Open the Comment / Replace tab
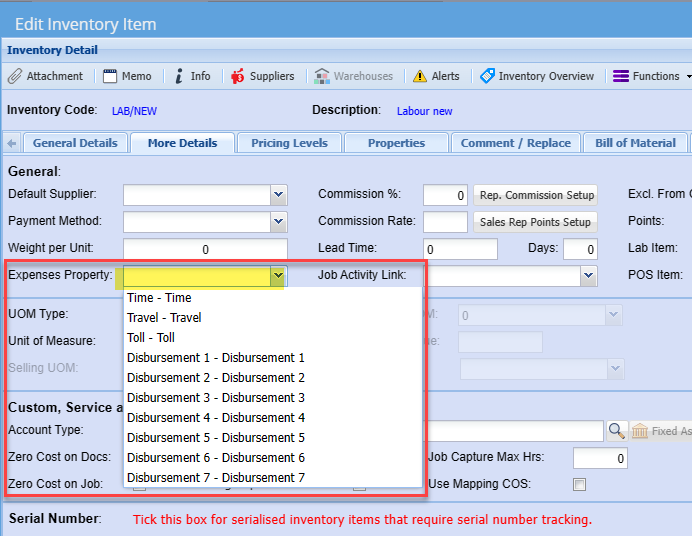The height and width of the screenshot is (536, 692). click(x=515, y=143)
